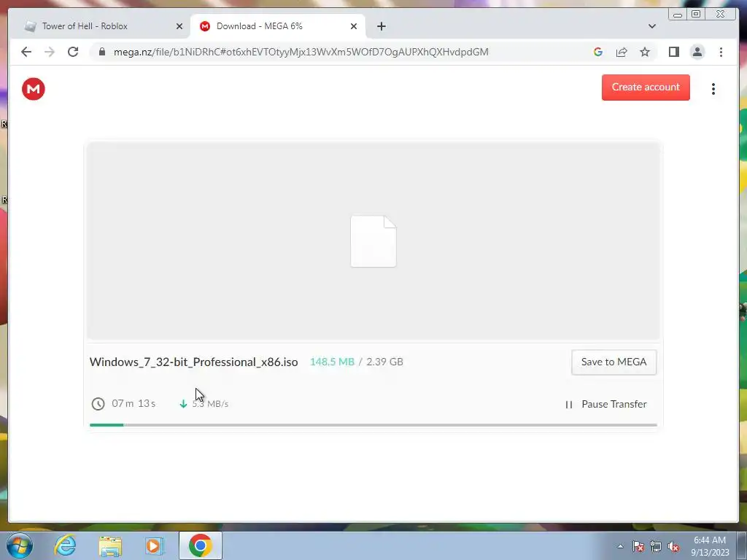Click the MEGA logo icon
This screenshot has height=560, width=747.
(x=34, y=89)
